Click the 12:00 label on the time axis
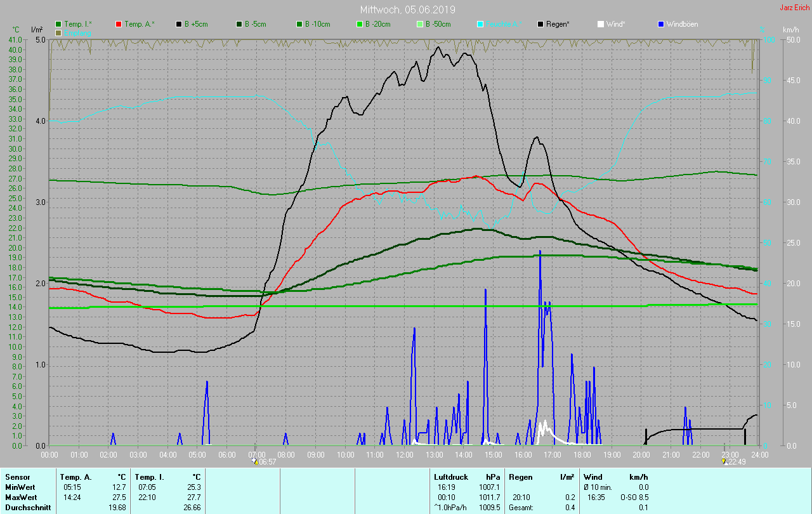Screen dimensions: 812x514 pyautogui.click(x=405, y=454)
